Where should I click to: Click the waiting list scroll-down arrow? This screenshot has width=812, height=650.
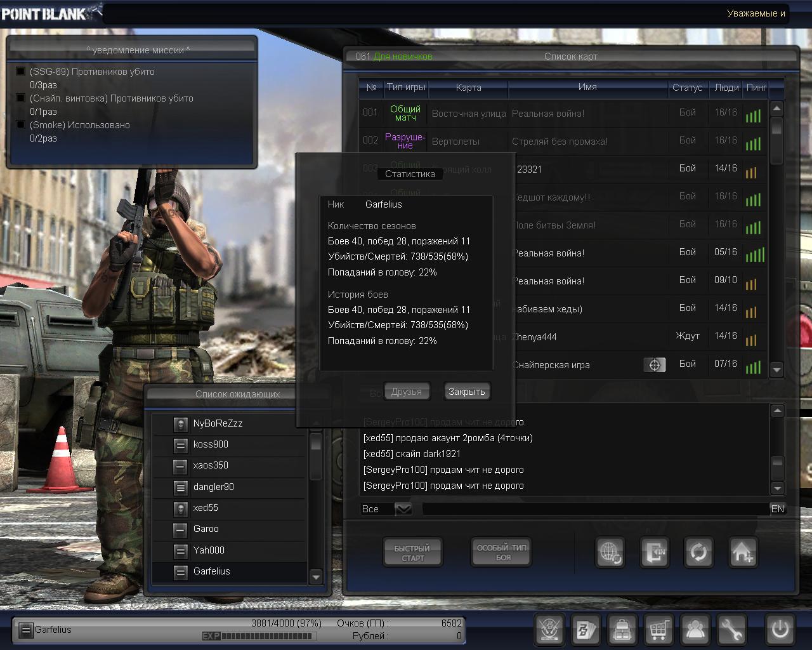316,576
